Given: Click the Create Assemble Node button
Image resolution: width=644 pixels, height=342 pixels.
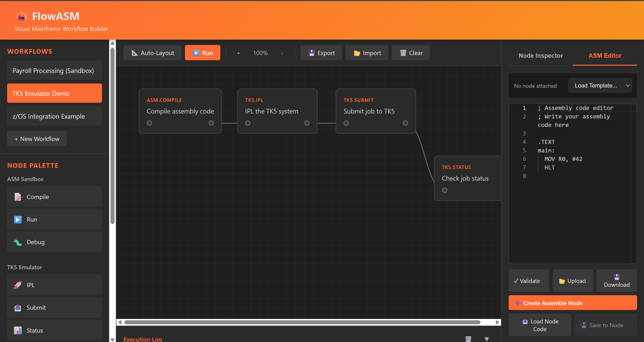Looking at the screenshot, I should pyautogui.click(x=572, y=303).
